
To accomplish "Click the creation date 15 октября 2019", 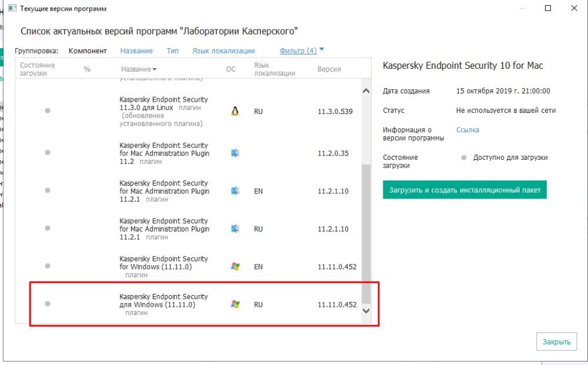I will click(x=503, y=91).
